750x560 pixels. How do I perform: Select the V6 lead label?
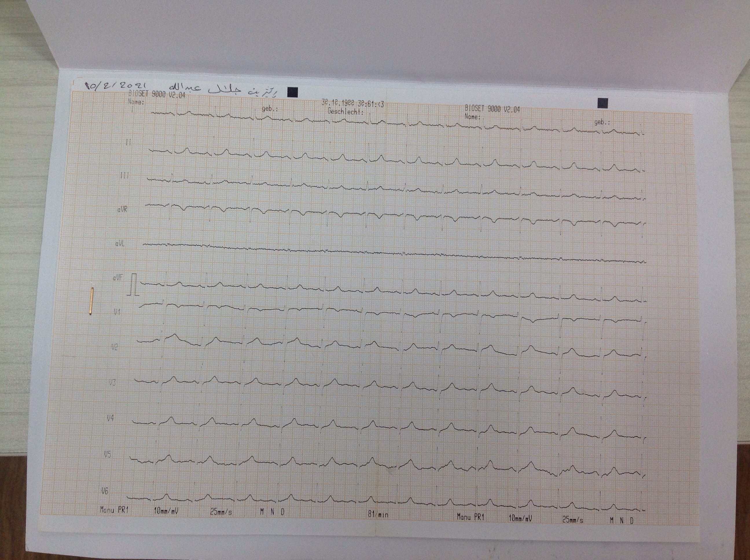point(105,491)
